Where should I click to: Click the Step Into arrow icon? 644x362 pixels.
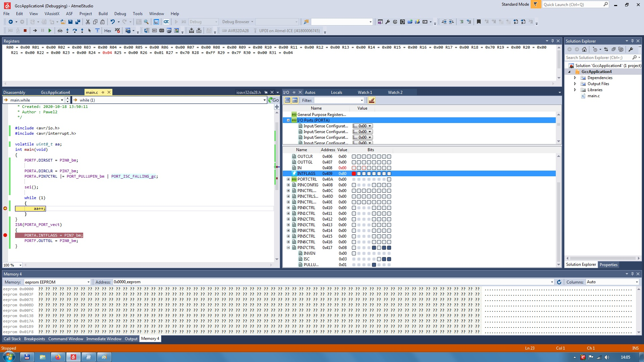coord(67,31)
